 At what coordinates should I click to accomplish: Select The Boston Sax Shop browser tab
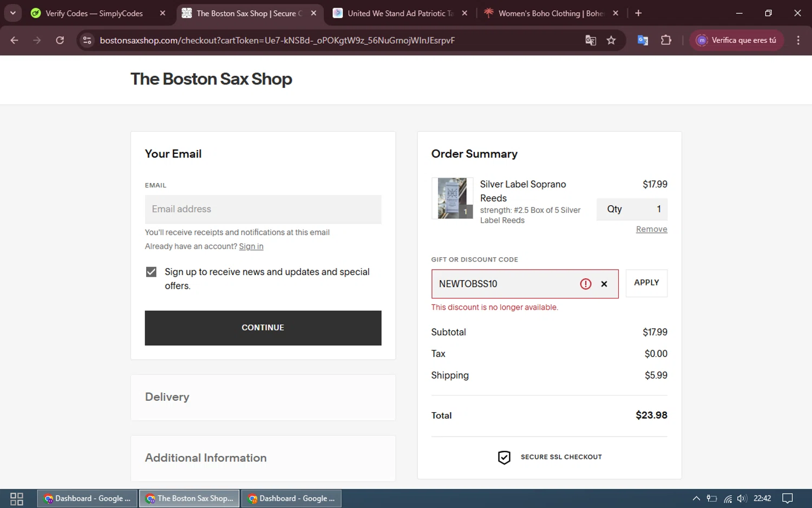tap(249, 13)
